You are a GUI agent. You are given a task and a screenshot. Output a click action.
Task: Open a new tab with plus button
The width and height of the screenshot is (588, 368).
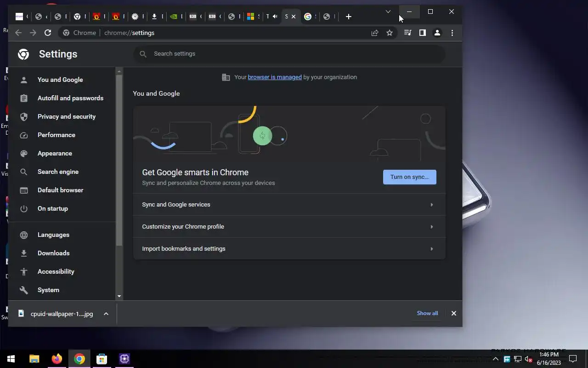[349, 17]
